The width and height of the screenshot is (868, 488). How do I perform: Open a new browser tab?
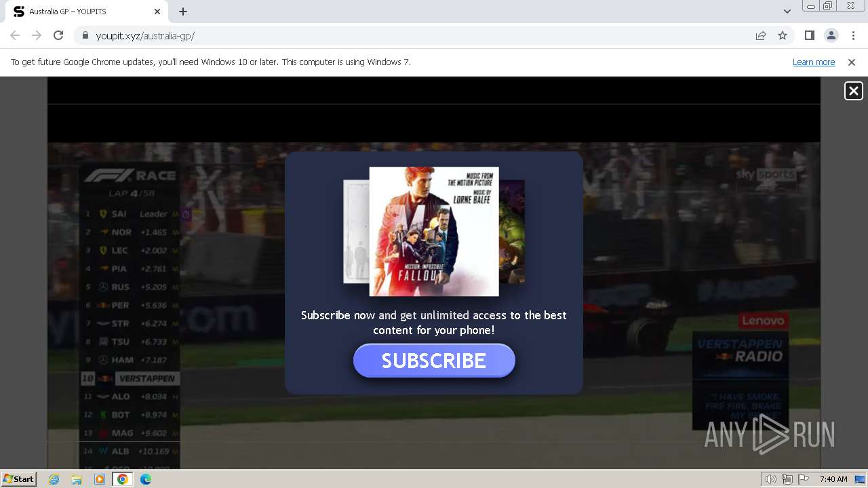[183, 12]
